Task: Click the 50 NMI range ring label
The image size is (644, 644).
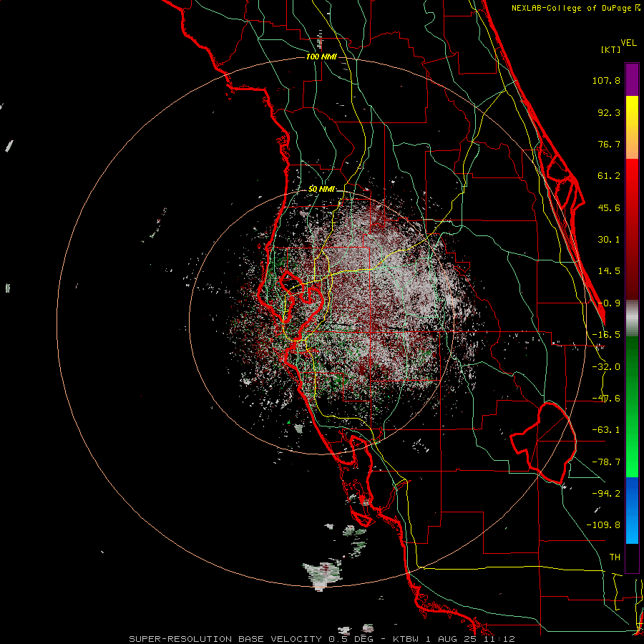Action: tap(321, 189)
